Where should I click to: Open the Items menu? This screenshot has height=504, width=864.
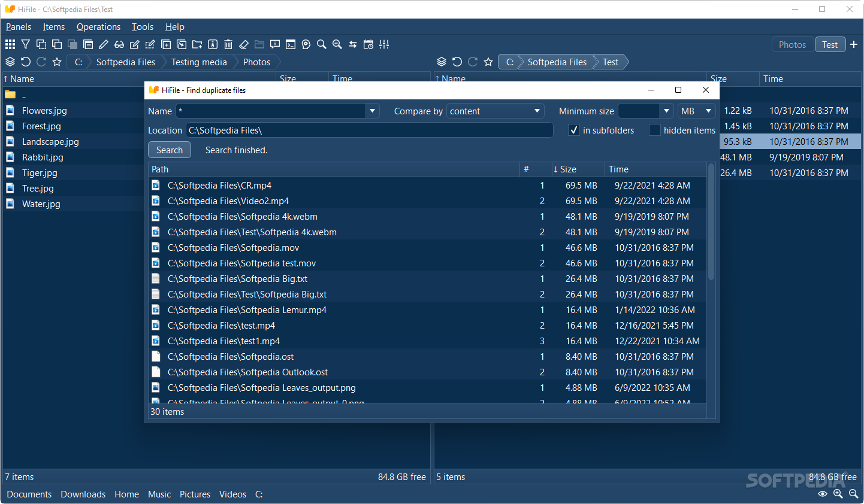(x=54, y=27)
